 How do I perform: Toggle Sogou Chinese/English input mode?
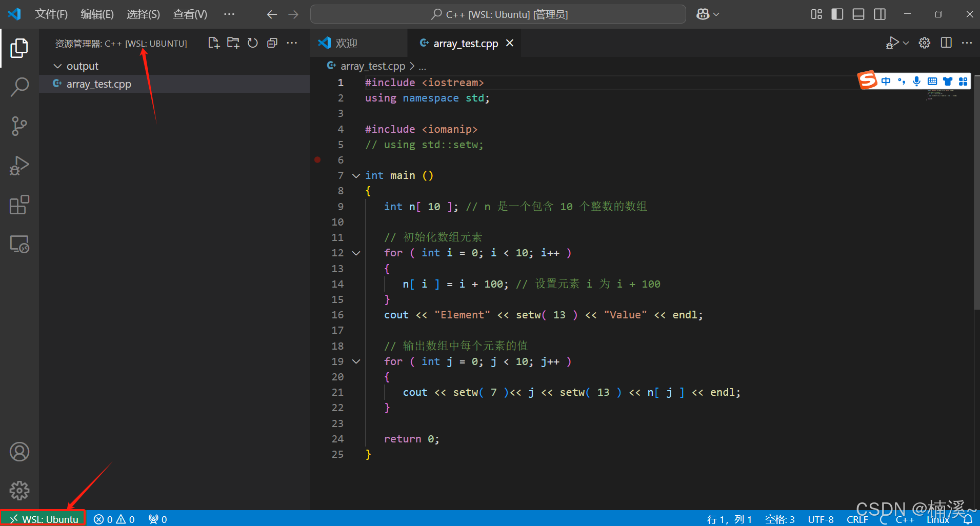pyautogui.click(x=886, y=81)
